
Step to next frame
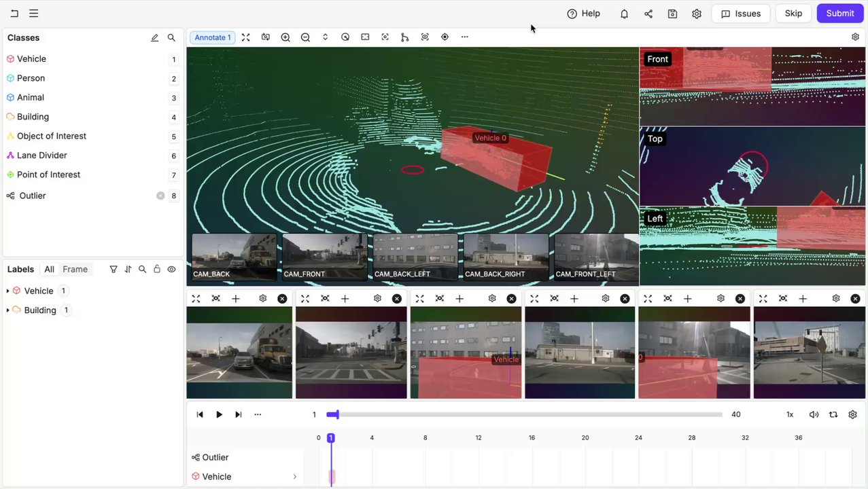click(x=238, y=414)
